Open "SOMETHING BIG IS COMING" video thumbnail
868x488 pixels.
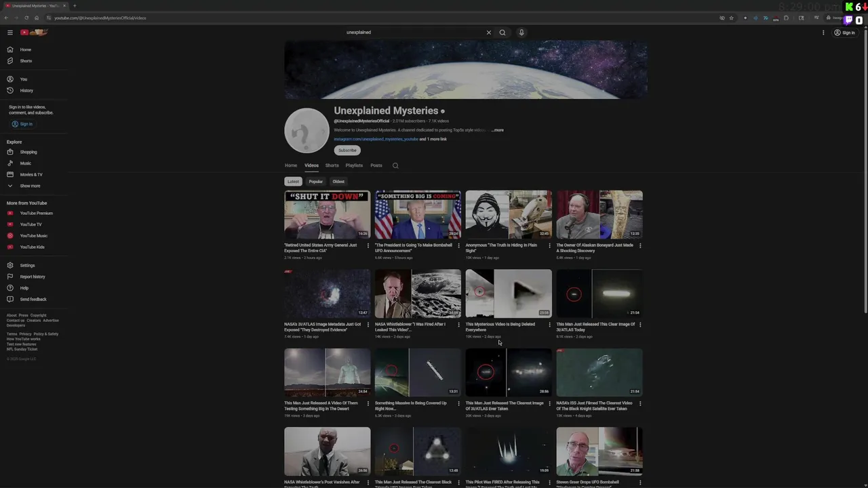point(418,215)
